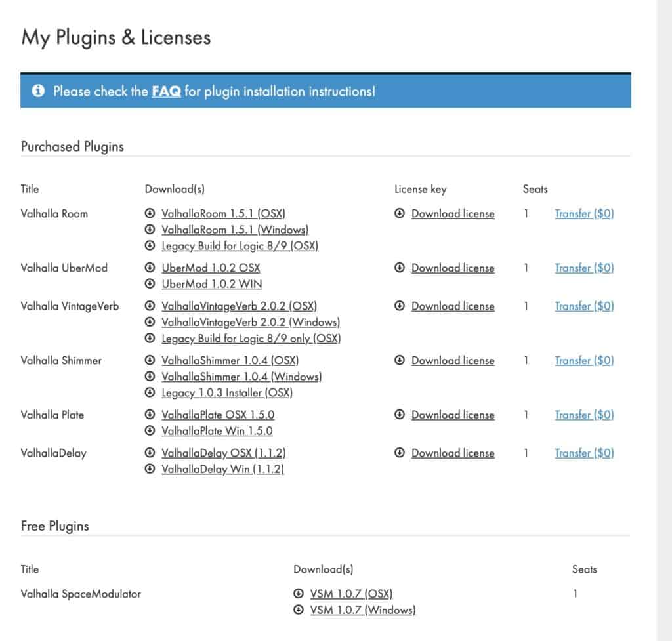Click download icon beside Legacy 1.0.3 Installer (OSX)
The height and width of the screenshot is (641, 672).
pyautogui.click(x=150, y=392)
